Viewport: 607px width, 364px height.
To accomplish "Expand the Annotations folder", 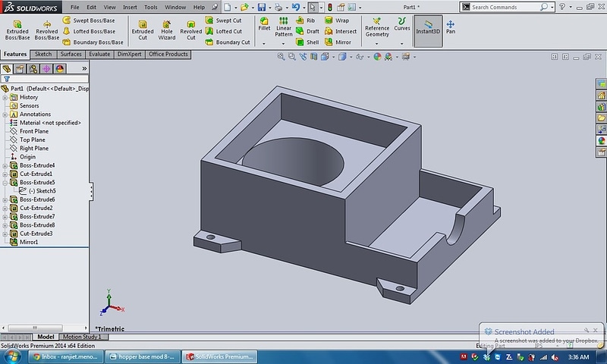I will pos(5,115).
